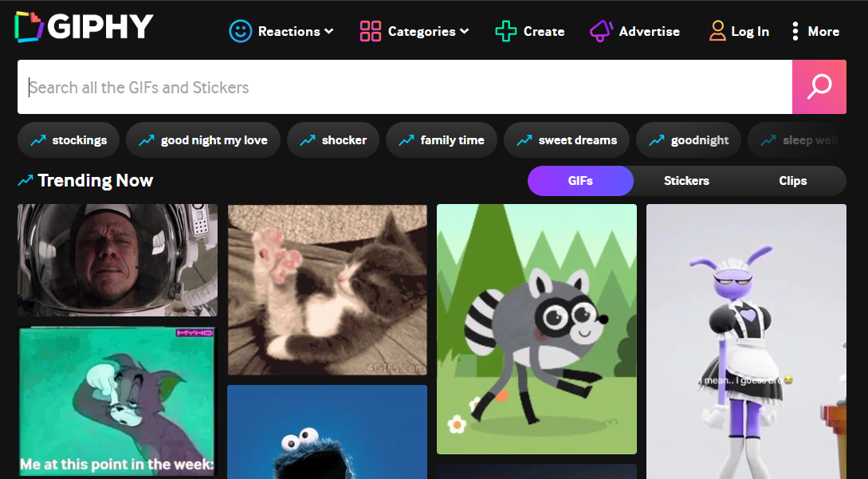Open the crying astronaut GIF
This screenshot has width=868, height=479.
pos(117,261)
